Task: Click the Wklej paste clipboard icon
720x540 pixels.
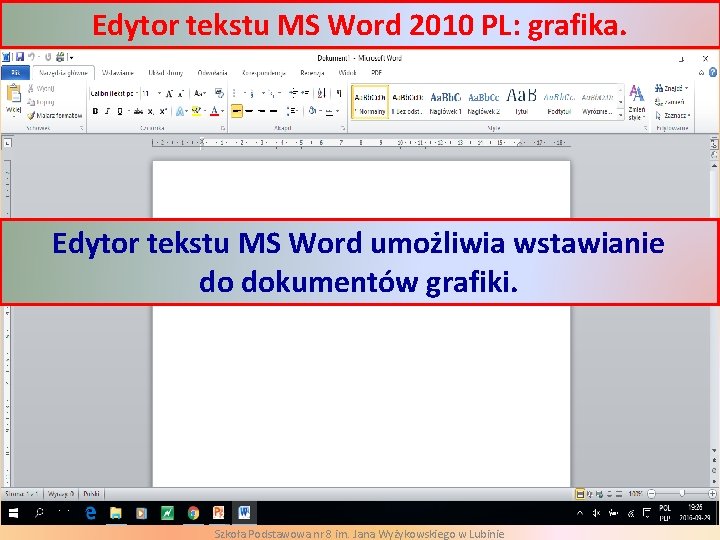Action: (13, 94)
